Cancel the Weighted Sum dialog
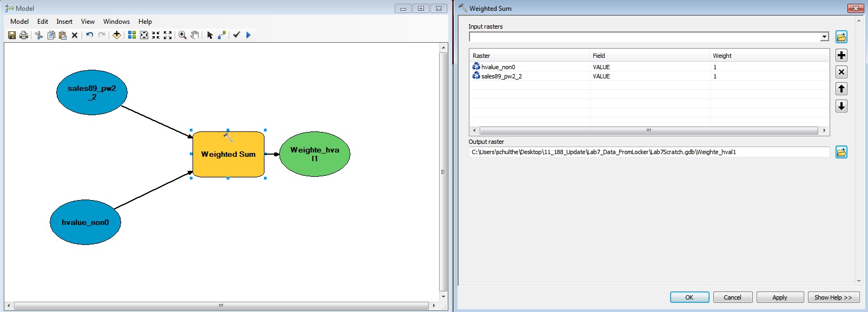The width and height of the screenshot is (868, 312). point(733,297)
